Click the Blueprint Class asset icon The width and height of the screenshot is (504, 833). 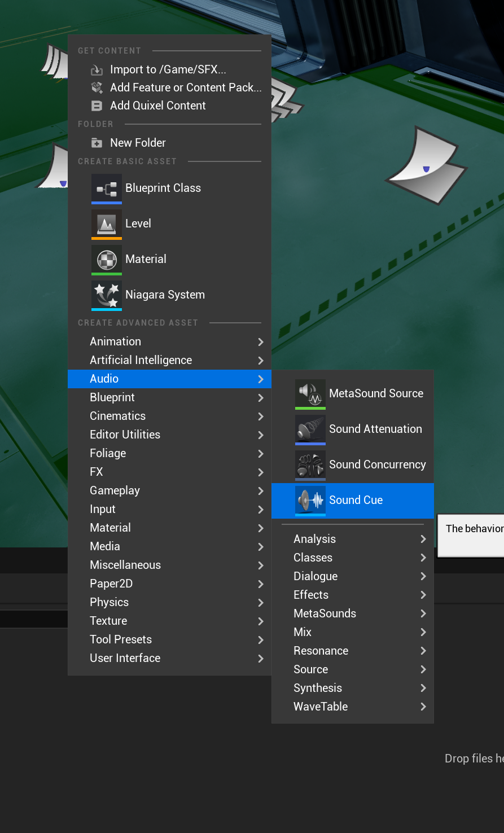(107, 188)
